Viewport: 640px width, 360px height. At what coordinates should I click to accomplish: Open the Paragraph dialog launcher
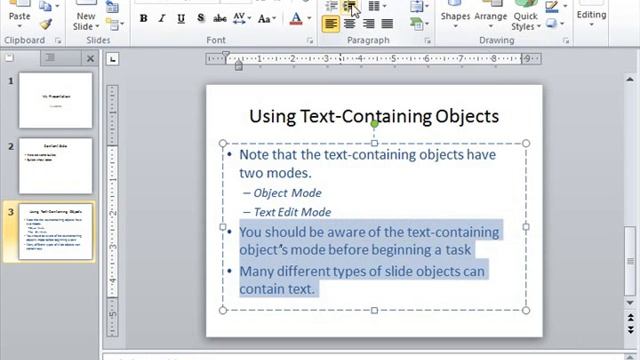427,40
